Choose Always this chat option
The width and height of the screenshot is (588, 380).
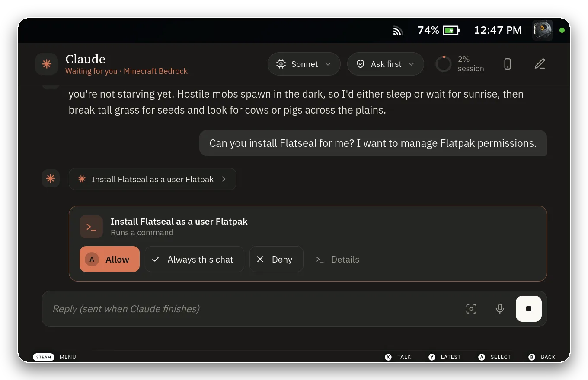click(x=195, y=259)
